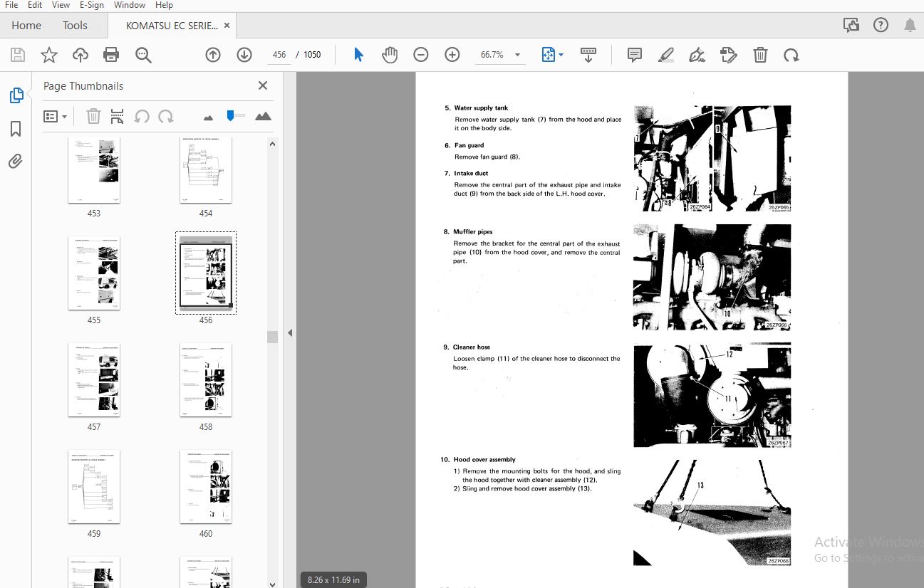Go to next page arrow

(244, 55)
